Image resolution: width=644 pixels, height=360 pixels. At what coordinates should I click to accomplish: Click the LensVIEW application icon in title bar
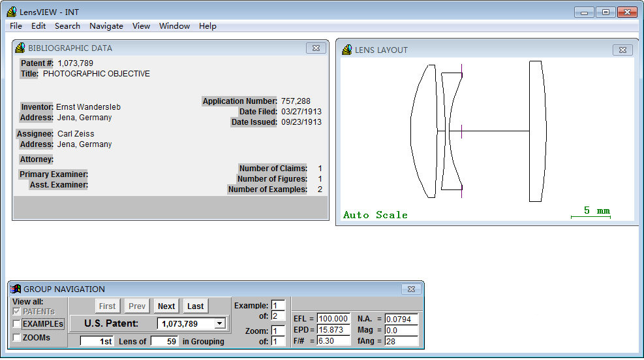coord(11,12)
